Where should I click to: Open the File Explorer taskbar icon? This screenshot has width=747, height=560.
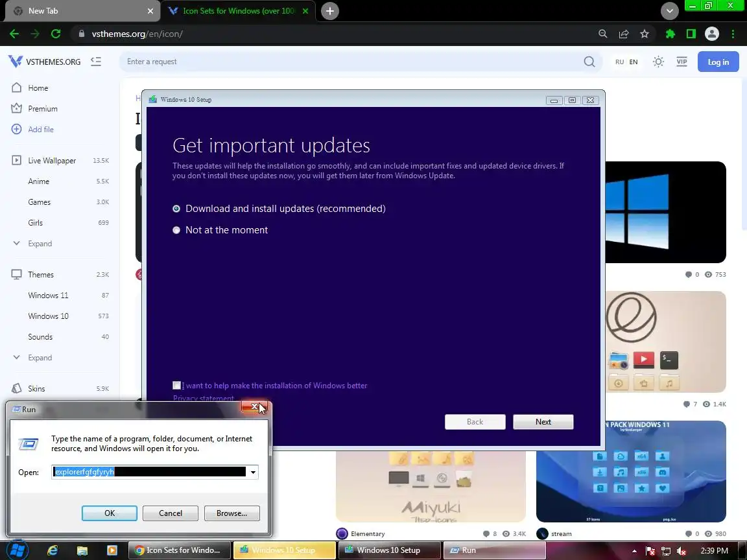[82, 550]
